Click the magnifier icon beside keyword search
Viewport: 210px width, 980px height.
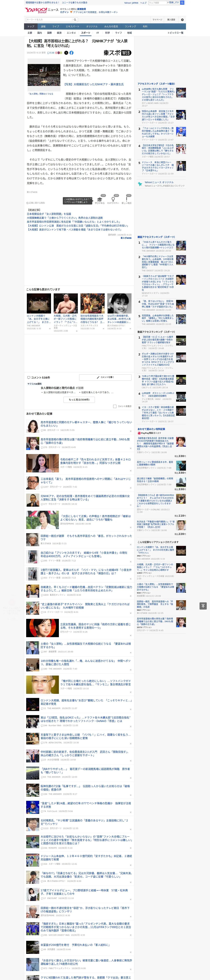click(75, 19)
